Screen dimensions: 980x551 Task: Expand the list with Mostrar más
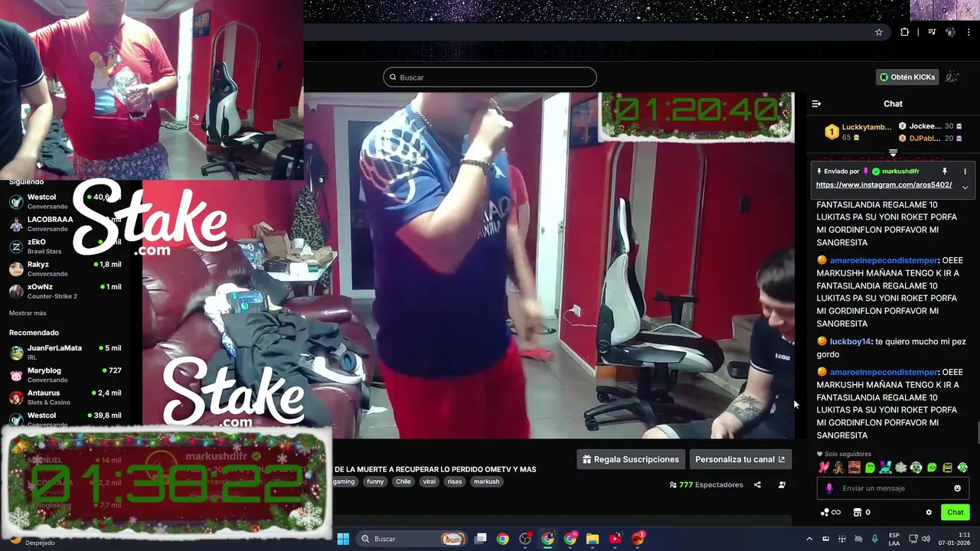[x=28, y=313]
